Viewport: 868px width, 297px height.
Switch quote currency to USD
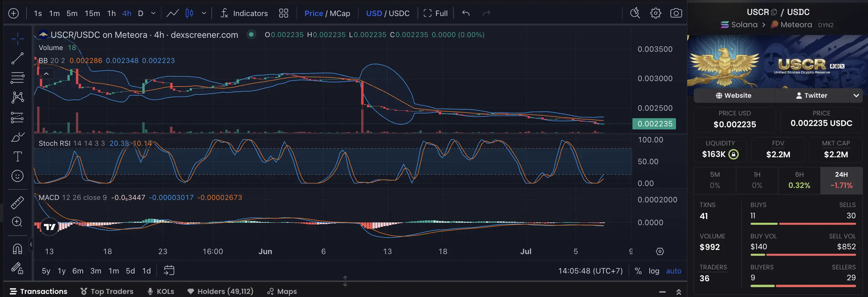(374, 13)
